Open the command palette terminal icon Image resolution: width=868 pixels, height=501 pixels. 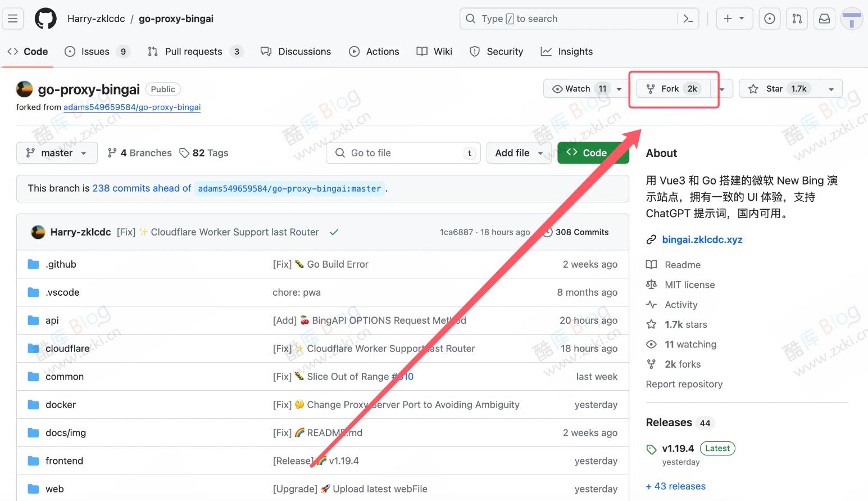pos(688,18)
